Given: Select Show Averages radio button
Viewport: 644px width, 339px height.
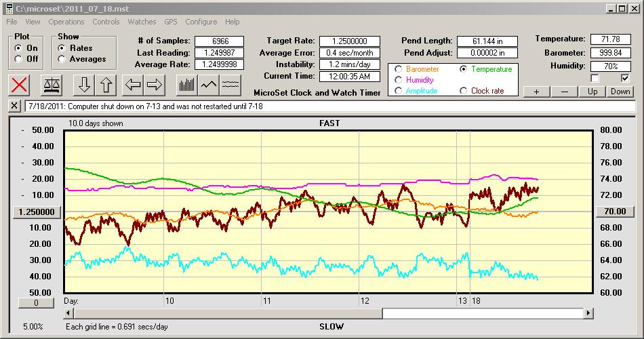Looking at the screenshot, I should tap(62, 59).
